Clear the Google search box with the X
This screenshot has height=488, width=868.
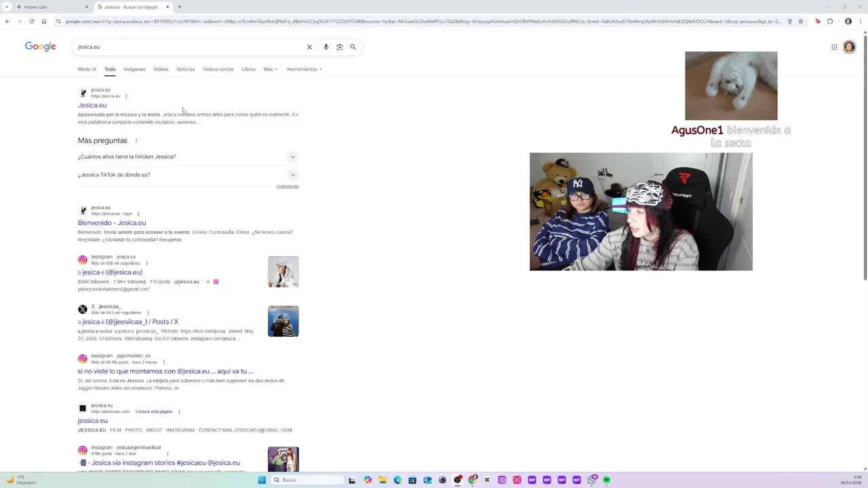point(309,47)
